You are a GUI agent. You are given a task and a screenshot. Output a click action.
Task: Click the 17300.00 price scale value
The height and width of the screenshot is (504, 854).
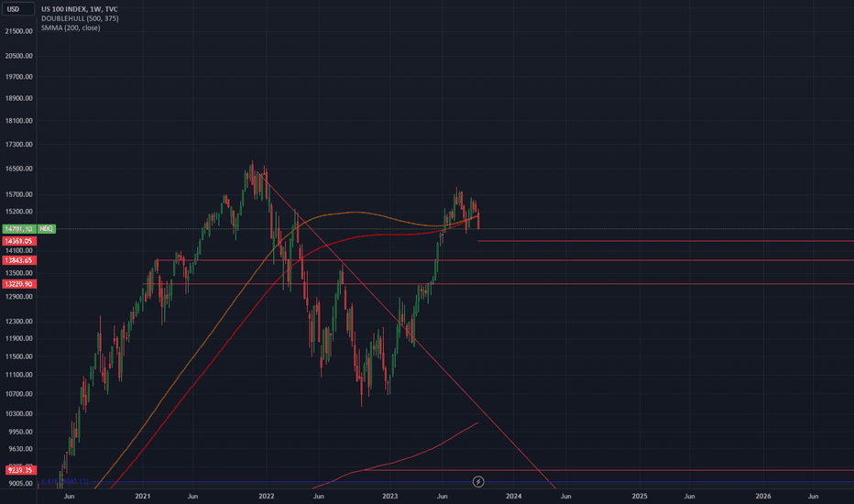point(18,145)
